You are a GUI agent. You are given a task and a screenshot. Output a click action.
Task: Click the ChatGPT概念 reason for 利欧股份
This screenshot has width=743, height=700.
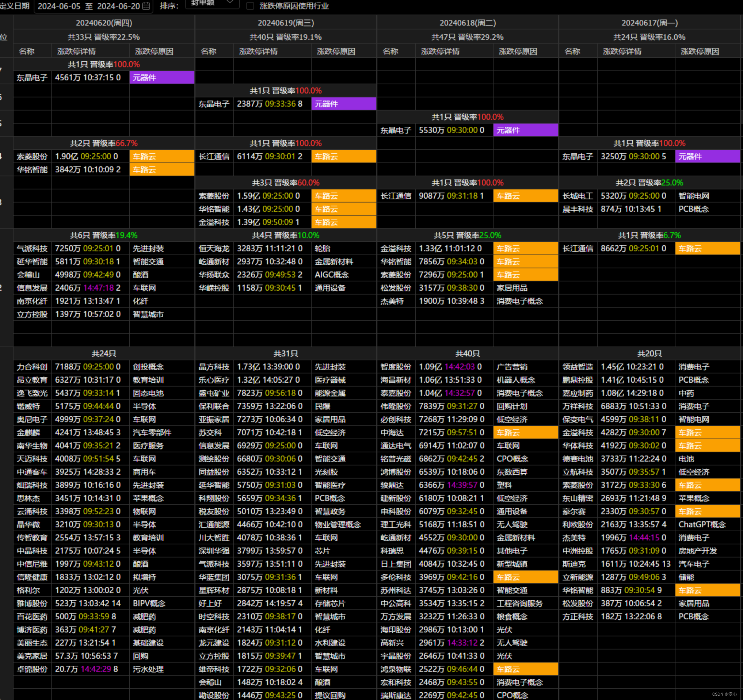(702, 524)
